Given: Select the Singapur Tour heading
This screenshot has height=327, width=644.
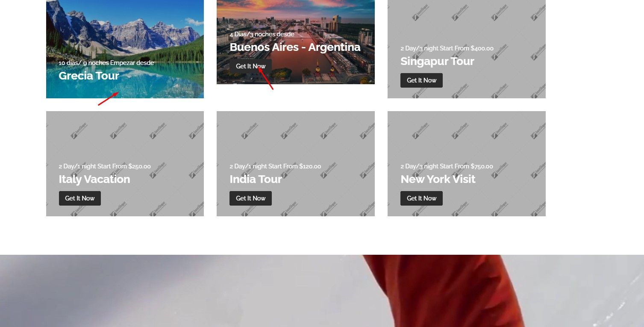Looking at the screenshot, I should [x=437, y=62].
